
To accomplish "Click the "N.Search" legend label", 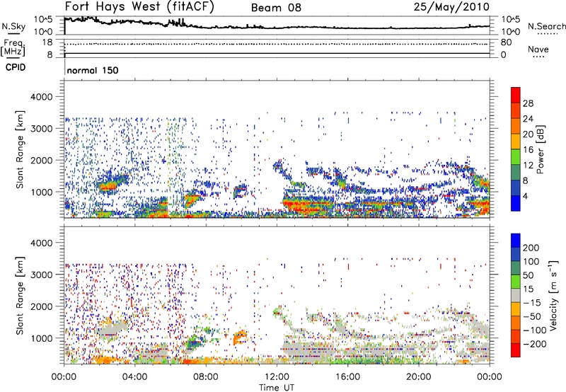I will point(546,26).
